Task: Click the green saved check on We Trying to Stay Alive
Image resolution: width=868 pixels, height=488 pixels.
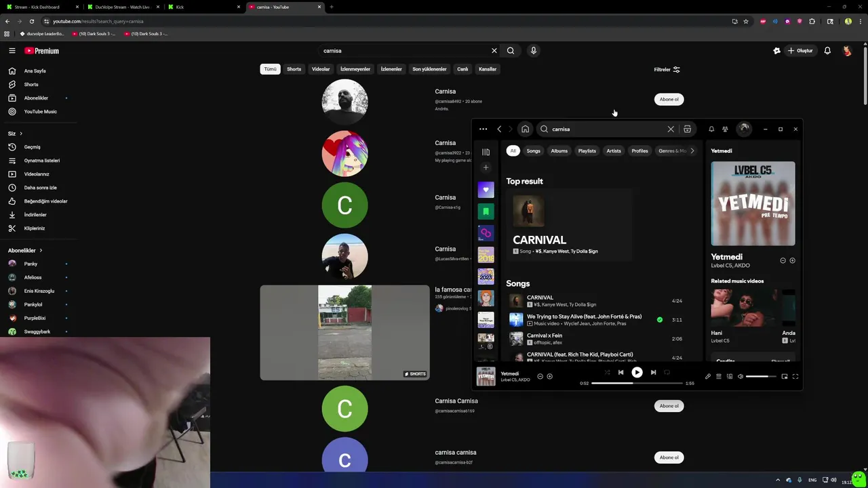Action: 659,319
